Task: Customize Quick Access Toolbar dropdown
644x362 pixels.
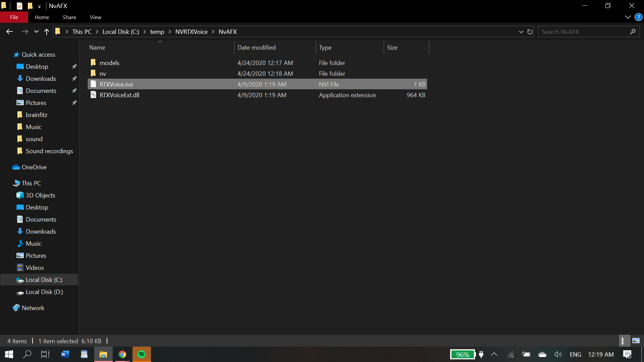Action: pyautogui.click(x=39, y=6)
